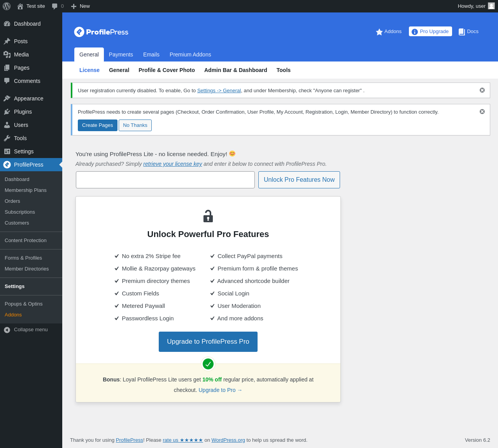This screenshot has width=498, height=448.
Task: Click the Create Pages button
Action: (x=98, y=125)
